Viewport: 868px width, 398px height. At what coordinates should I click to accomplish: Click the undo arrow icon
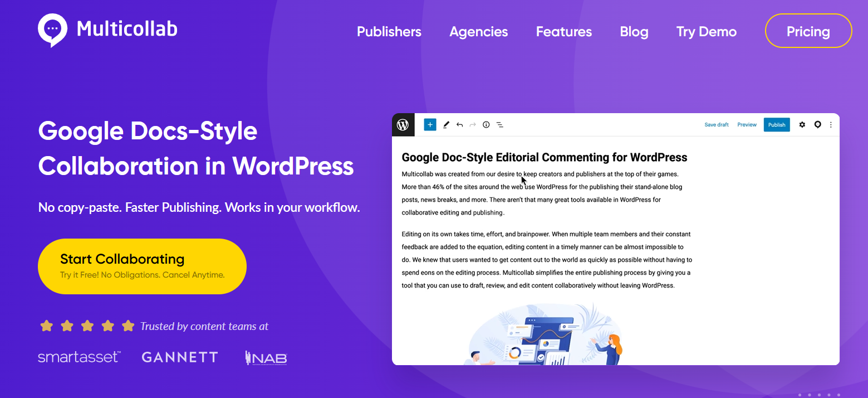459,125
